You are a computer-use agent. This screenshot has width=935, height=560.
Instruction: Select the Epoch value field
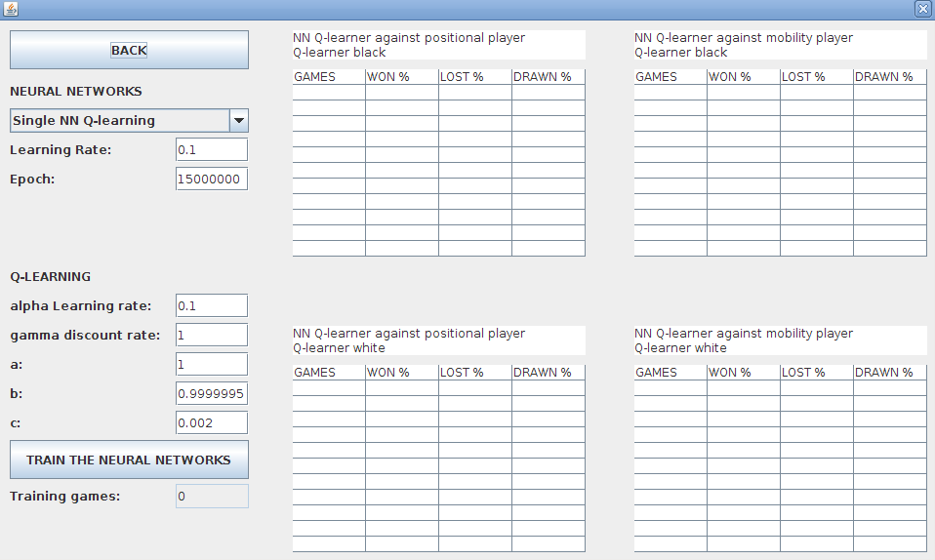coord(212,179)
